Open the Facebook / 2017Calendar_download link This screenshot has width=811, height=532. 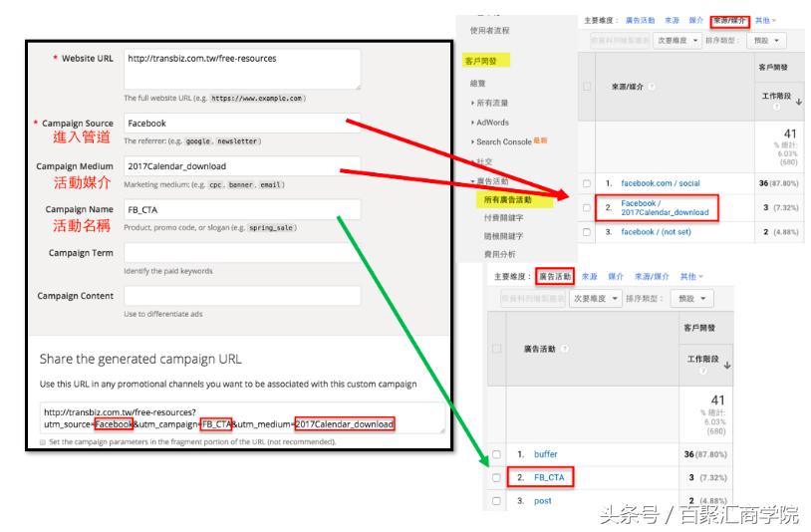[x=665, y=208]
